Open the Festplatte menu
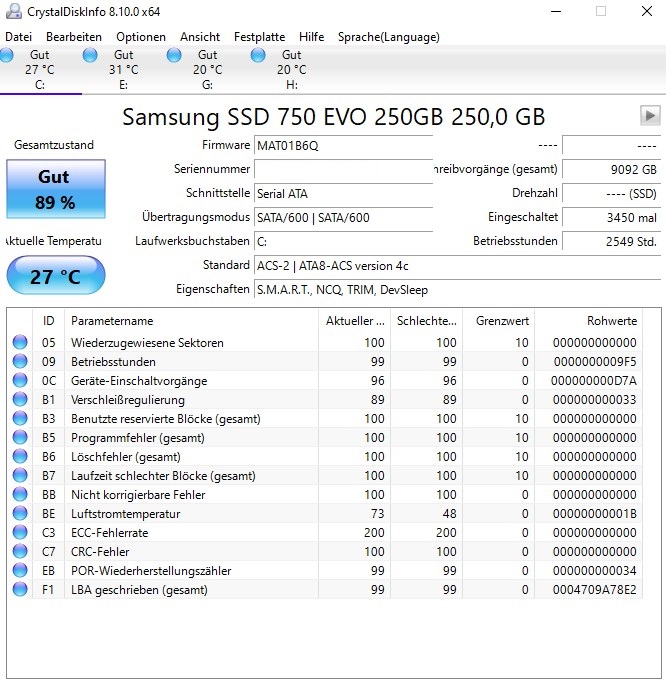The width and height of the screenshot is (666, 683). [x=259, y=37]
